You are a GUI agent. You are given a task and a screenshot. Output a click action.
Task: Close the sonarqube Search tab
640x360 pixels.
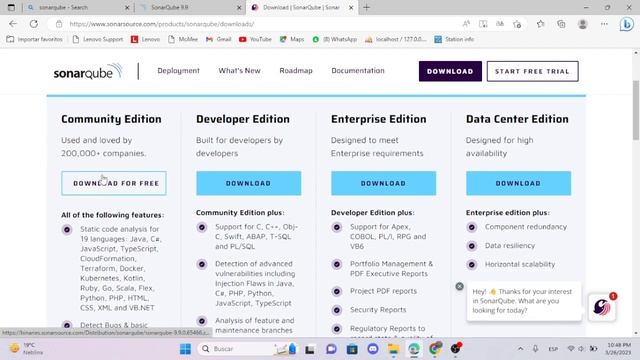127,7
